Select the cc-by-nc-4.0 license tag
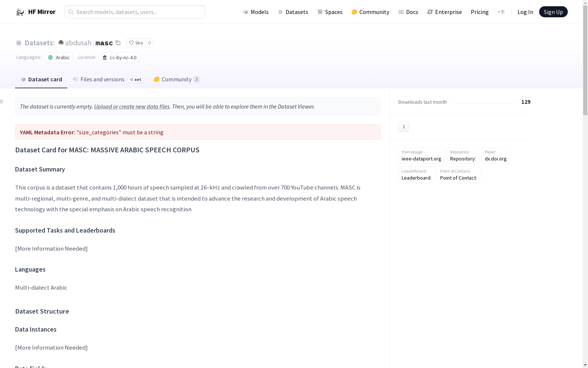The height and width of the screenshot is (368, 588). click(120, 57)
